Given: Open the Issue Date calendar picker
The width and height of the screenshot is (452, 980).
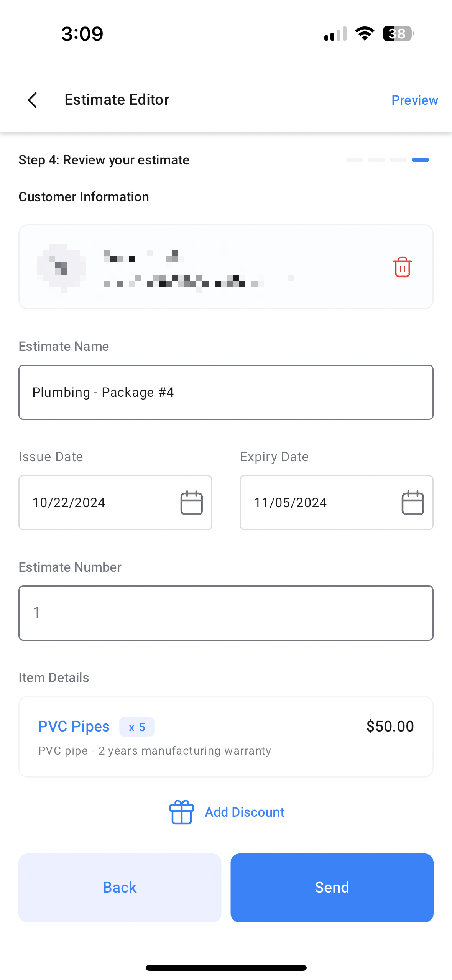Looking at the screenshot, I should click(191, 503).
